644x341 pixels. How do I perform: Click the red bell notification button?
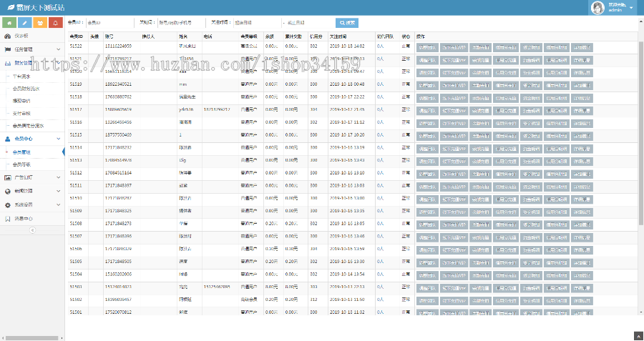tap(55, 22)
